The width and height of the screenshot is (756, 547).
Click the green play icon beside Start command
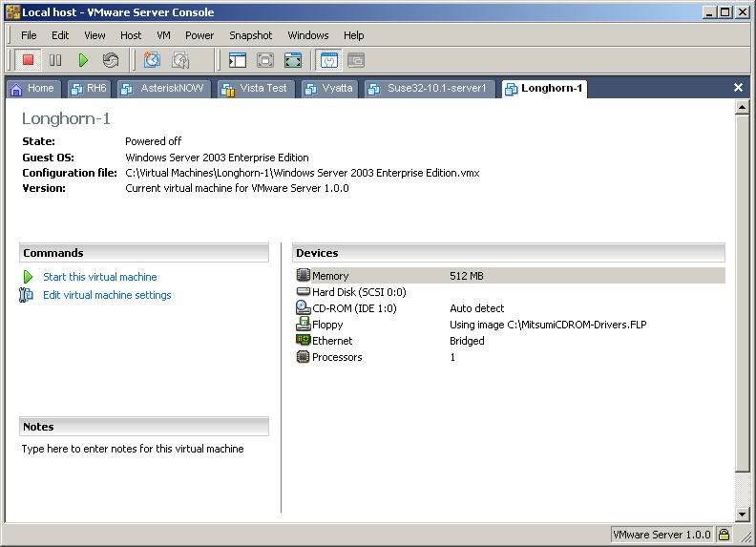pyautogui.click(x=28, y=277)
